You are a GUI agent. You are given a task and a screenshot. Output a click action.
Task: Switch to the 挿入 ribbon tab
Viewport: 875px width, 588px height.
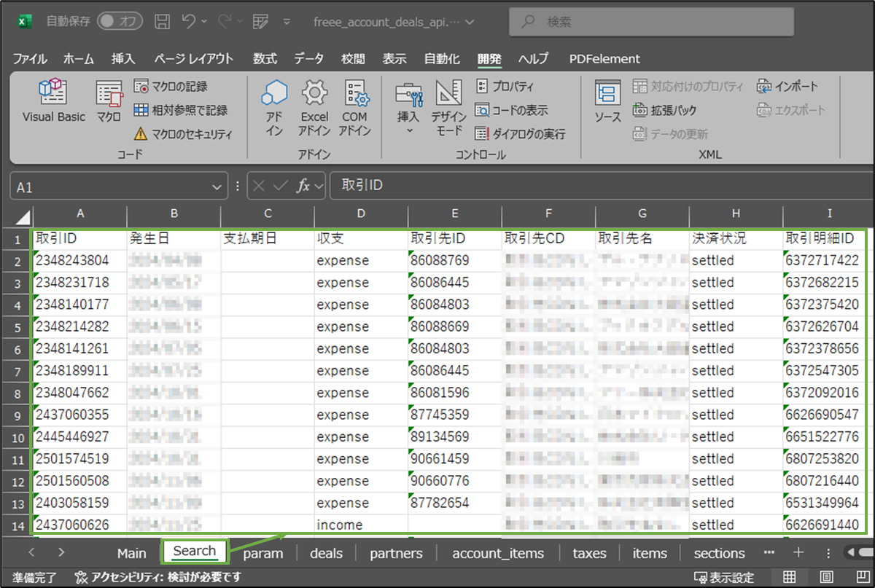click(123, 59)
